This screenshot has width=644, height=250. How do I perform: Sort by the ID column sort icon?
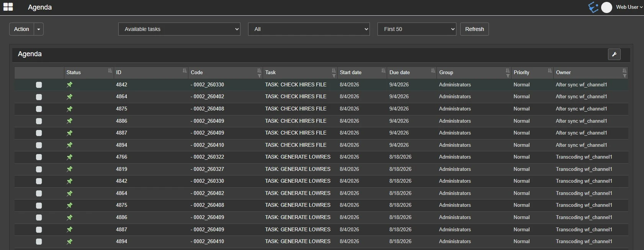point(185,70)
